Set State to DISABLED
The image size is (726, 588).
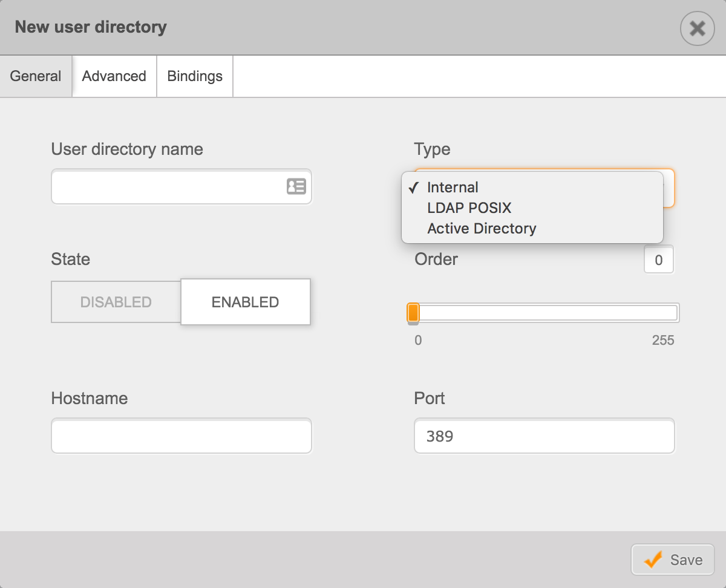click(116, 302)
